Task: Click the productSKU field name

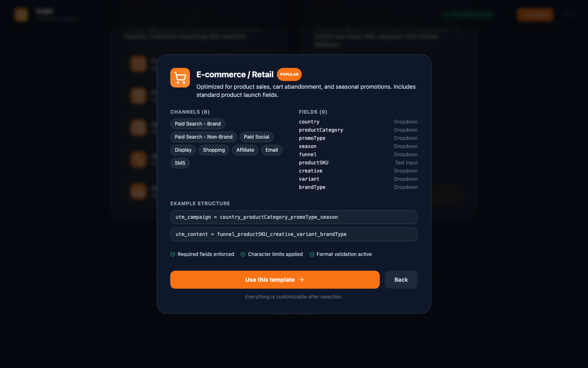Action: click(x=314, y=163)
